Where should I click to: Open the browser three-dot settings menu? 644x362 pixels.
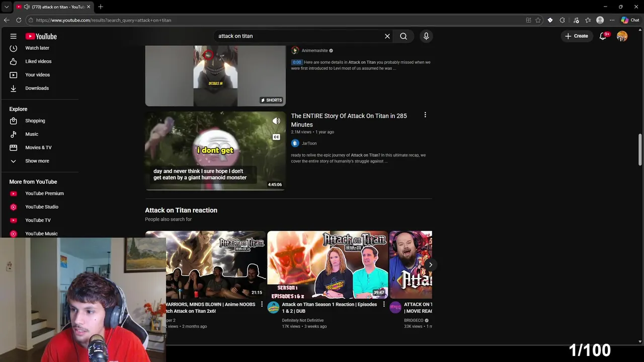(612, 20)
